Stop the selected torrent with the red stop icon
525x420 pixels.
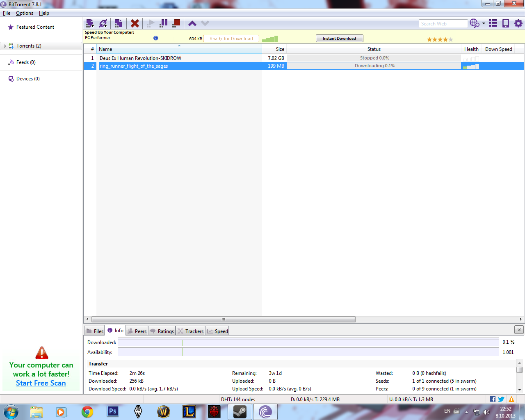tap(176, 23)
